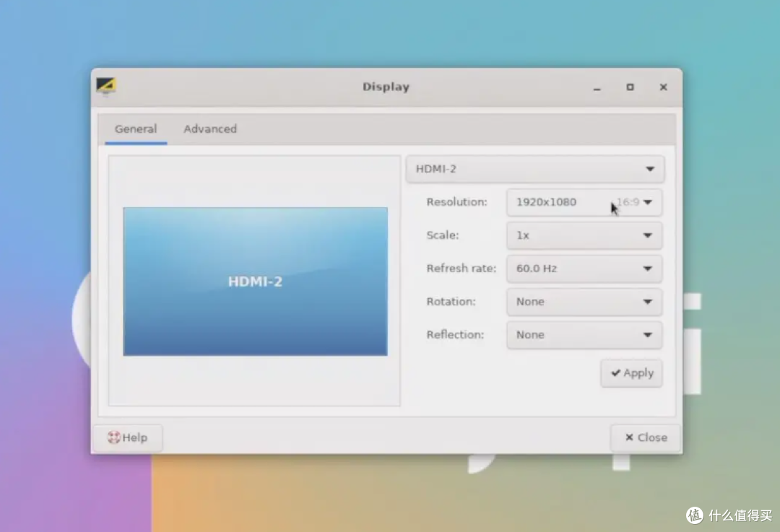
Task: Open the HDMI-2 output selector dropdown
Action: 534,169
